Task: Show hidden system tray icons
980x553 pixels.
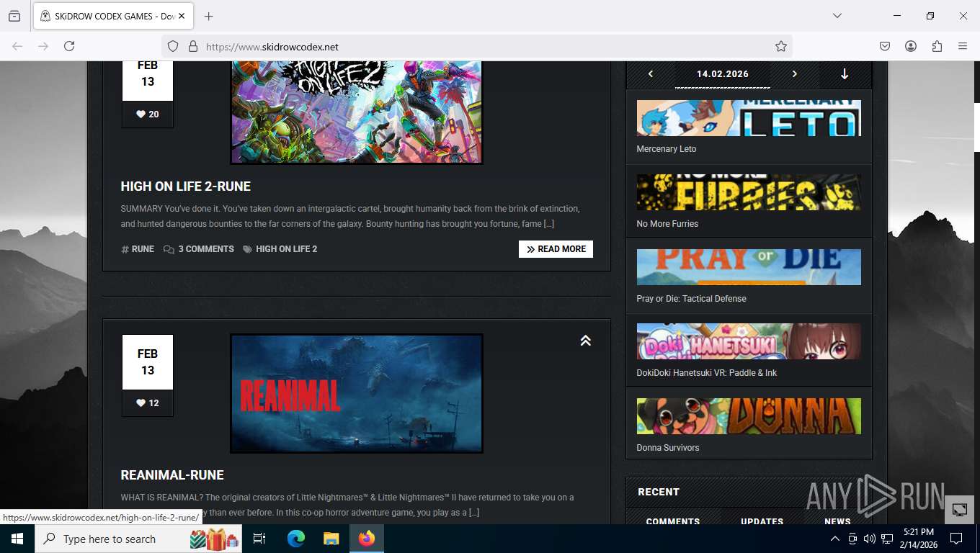Action: pos(835,539)
